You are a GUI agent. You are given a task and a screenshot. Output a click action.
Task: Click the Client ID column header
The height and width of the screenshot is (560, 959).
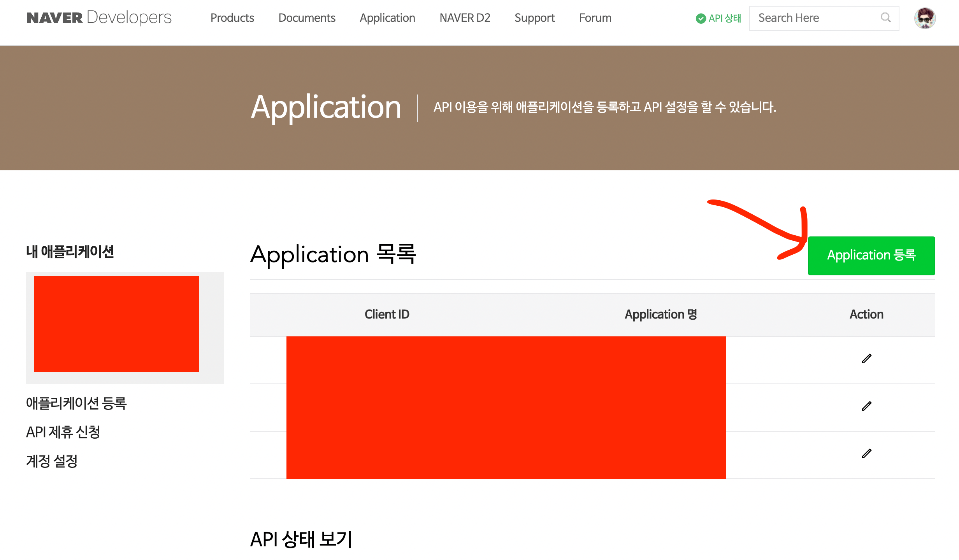[387, 314]
